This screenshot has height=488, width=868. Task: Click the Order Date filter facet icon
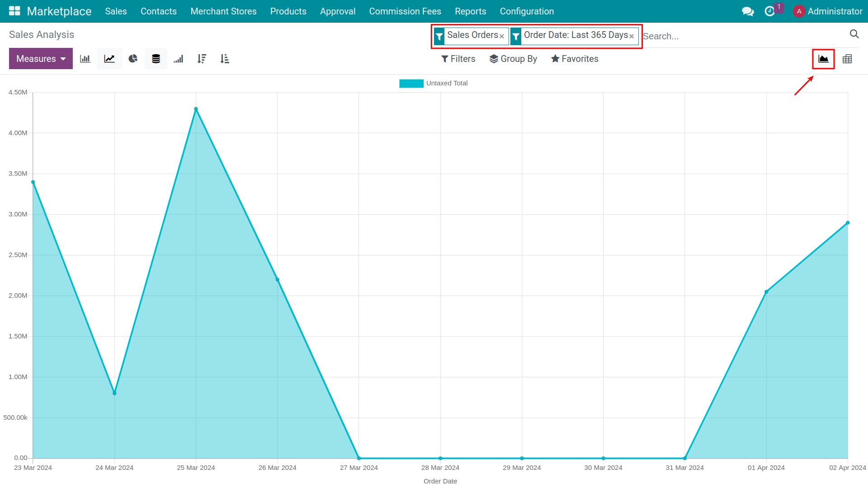point(516,36)
